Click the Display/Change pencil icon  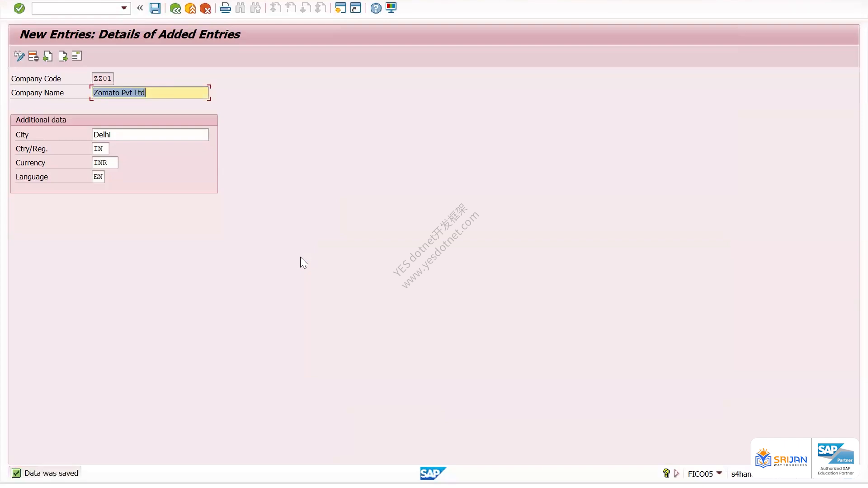(x=19, y=56)
